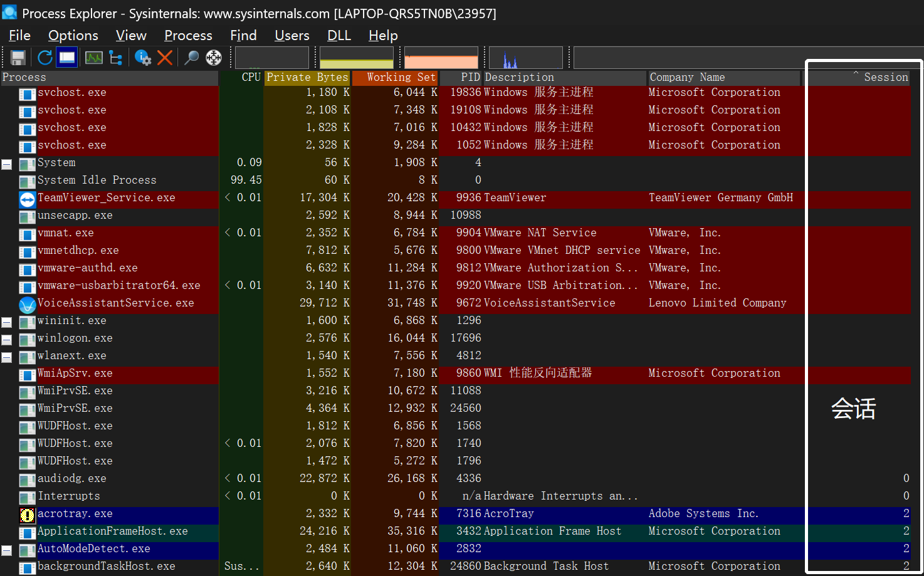
Task: Click the vmnetdhcp.exe process icon
Action: pos(28,252)
